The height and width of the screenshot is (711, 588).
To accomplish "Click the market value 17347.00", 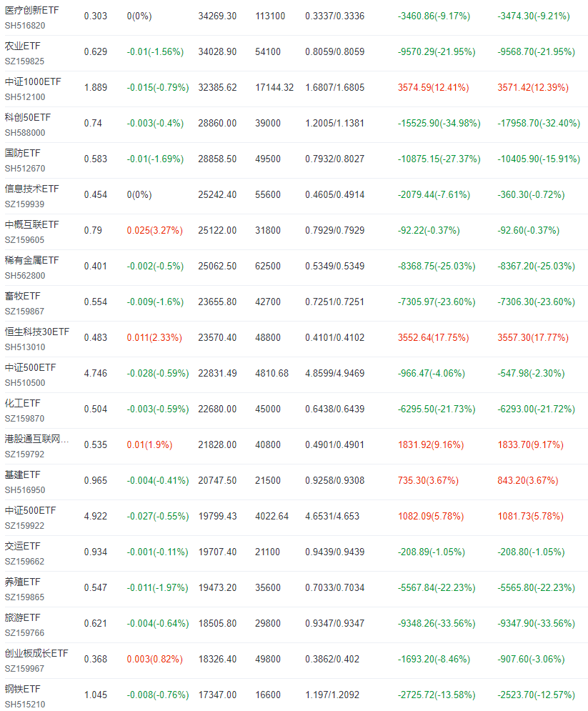I will pos(217,695).
